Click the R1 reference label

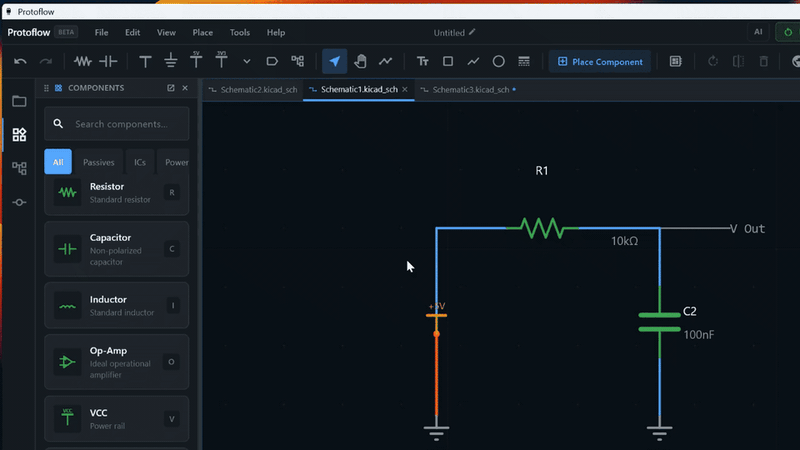pos(542,171)
